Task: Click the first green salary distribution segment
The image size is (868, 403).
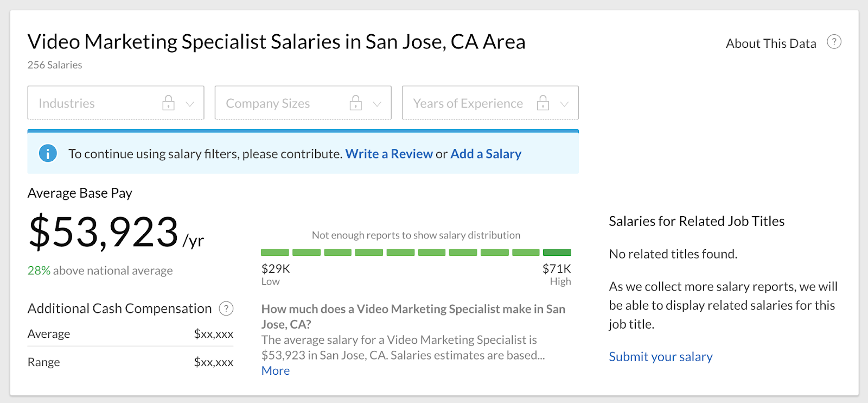Action: 275,253
